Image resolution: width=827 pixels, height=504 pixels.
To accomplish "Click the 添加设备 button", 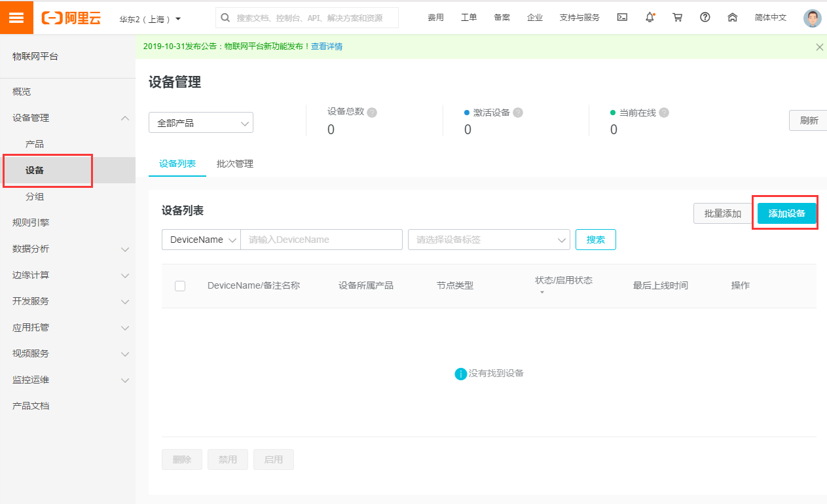I will pyautogui.click(x=787, y=213).
